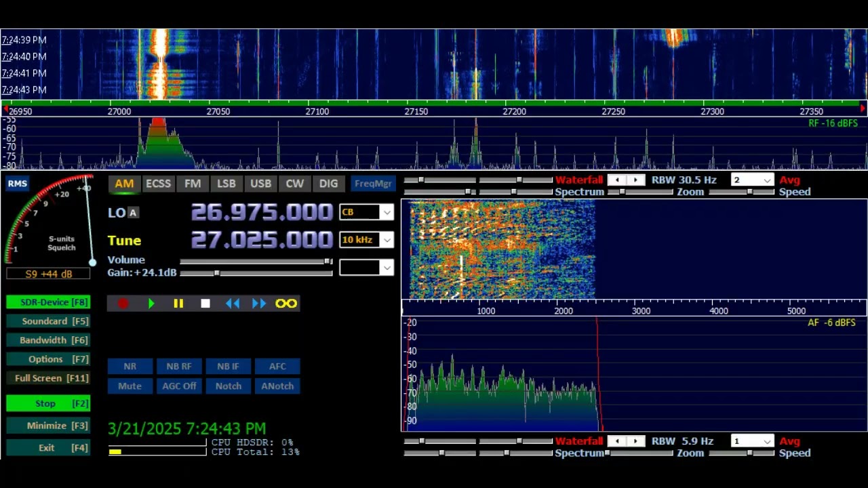Click the RF spectrum left-arrow RBW button
The image size is (868, 488).
(x=617, y=180)
